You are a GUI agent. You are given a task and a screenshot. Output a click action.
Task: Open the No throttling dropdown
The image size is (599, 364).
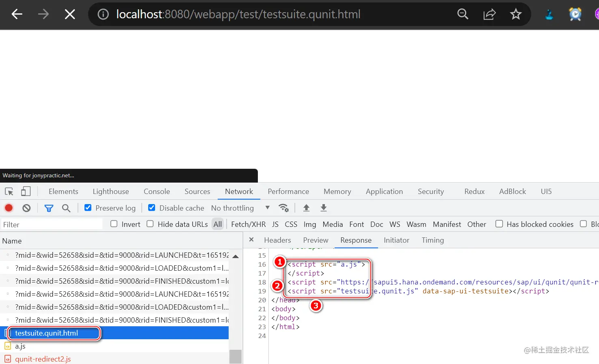(x=240, y=208)
